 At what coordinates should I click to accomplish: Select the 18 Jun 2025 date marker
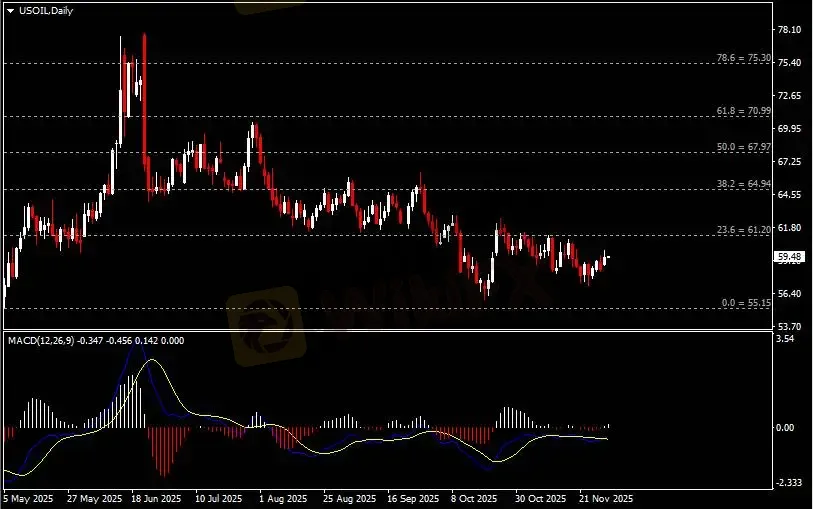point(157,497)
